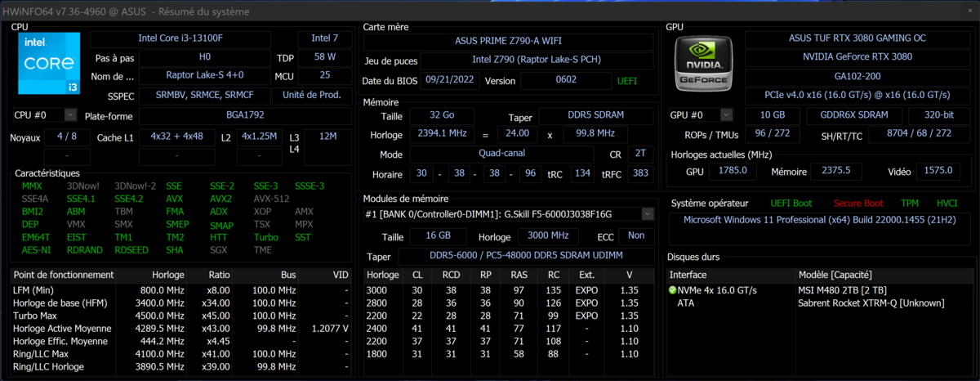Click the SSSE-3 feature flag
This screenshot has width=980, height=381.
(x=310, y=186)
